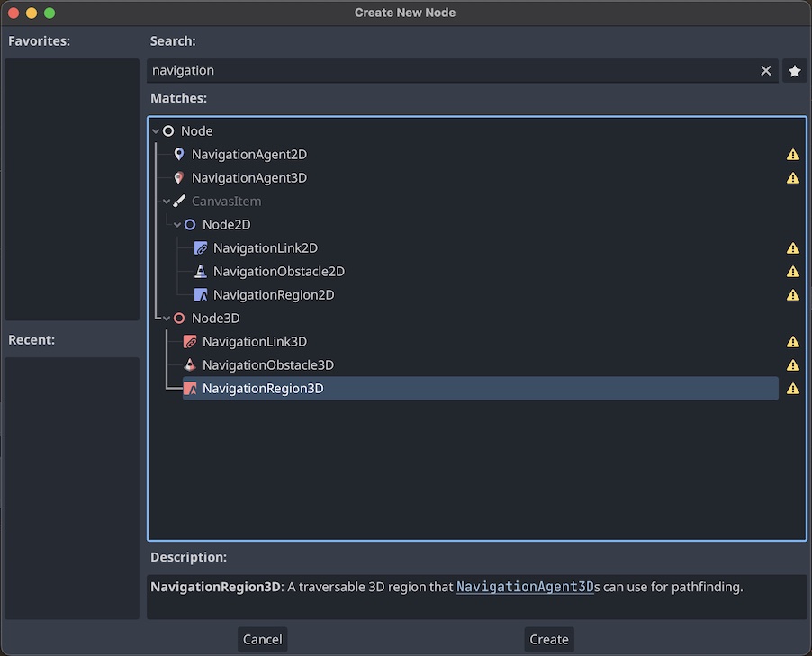Toggle the favorites star beside the search bar
This screenshot has width=812, height=656.
[x=795, y=70]
